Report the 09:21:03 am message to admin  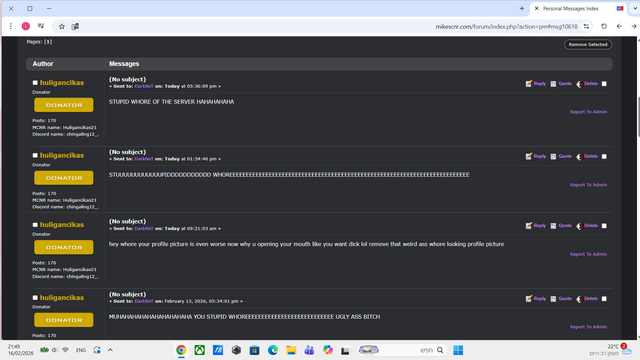588,254
